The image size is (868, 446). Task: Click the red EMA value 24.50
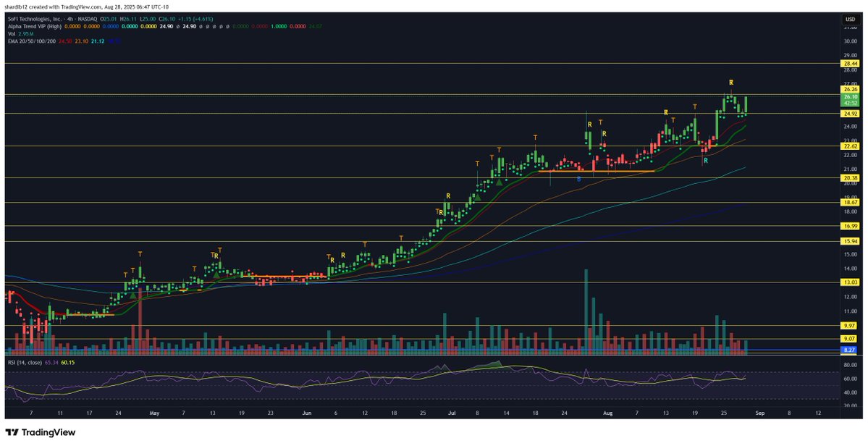[x=64, y=41]
